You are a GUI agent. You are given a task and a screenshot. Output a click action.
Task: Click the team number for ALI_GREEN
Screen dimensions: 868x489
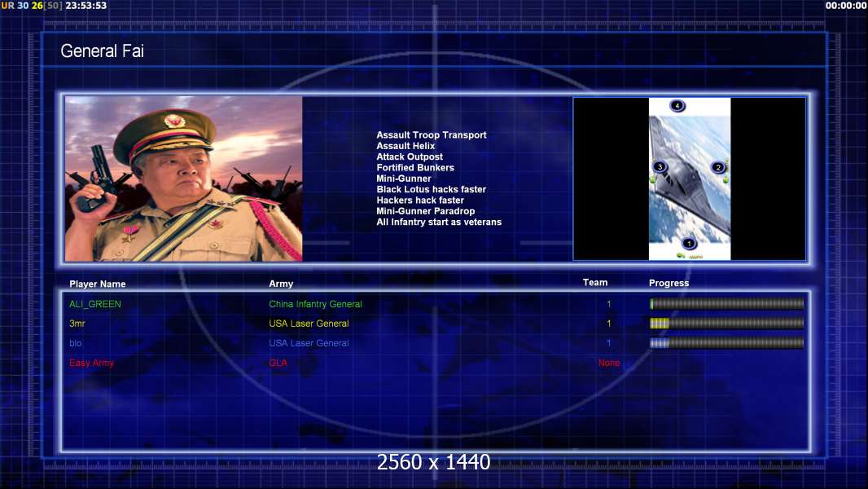608,304
